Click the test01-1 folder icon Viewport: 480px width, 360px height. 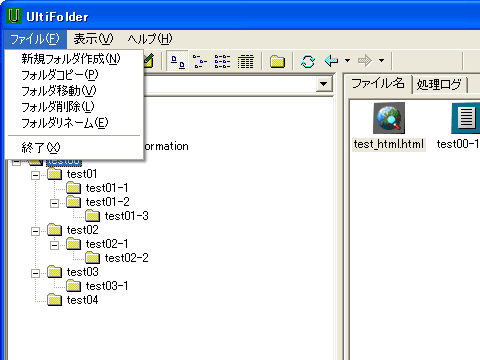pyautogui.click(x=73, y=188)
